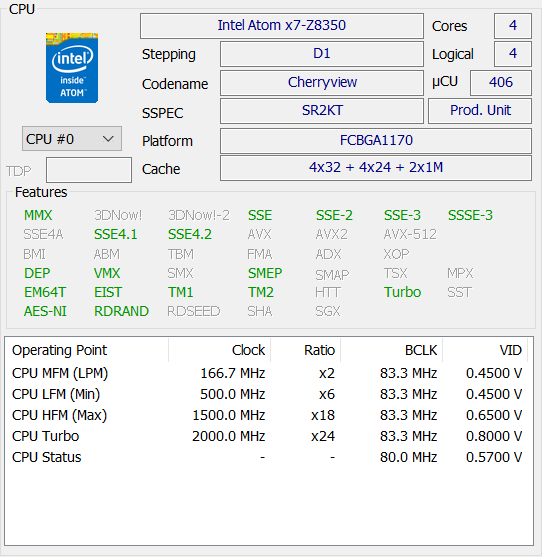542x557 pixels.
Task: Click the 80.0 MHz BCLK value
Action: 408,457
